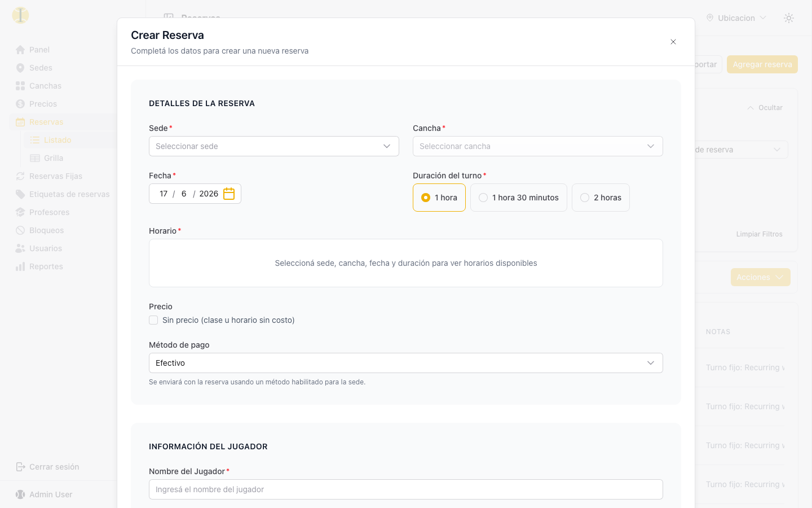Select the 1 hora duration option
Viewport: 812px width, 508px height.
pyautogui.click(x=439, y=198)
